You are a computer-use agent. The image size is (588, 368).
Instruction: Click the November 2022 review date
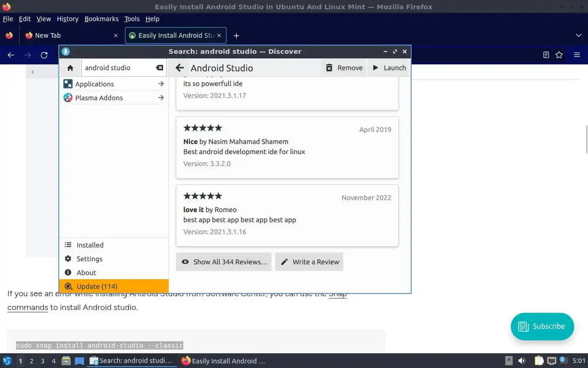pos(367,197)
